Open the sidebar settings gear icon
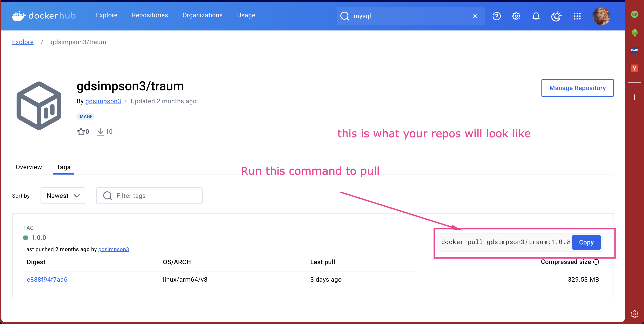 click(x=634, y=314)
